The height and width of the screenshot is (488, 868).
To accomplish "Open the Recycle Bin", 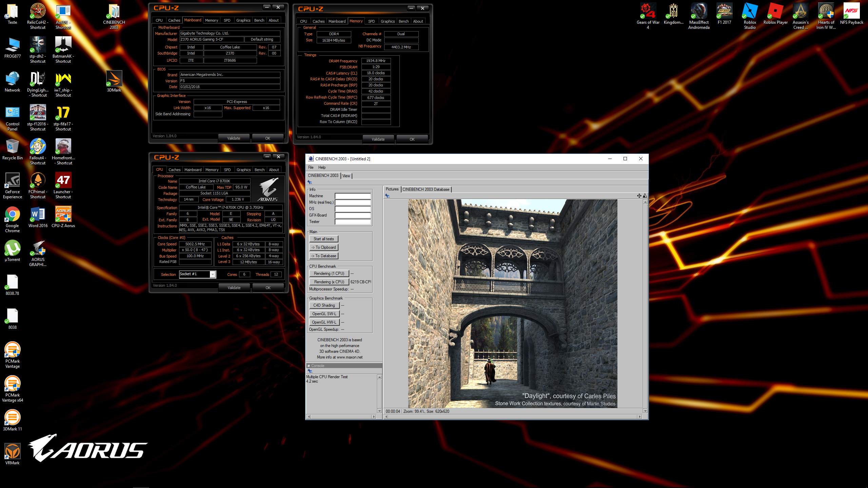I will (x=13, y=149).
